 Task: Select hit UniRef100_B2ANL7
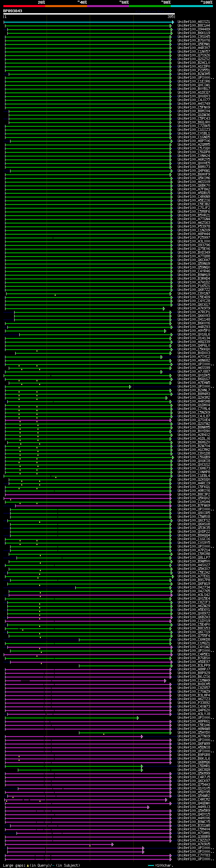click(x=194, y=390)
